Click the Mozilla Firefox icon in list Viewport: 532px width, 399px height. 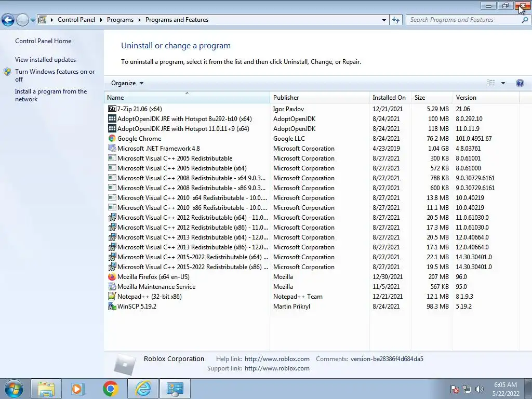(112, 277)
